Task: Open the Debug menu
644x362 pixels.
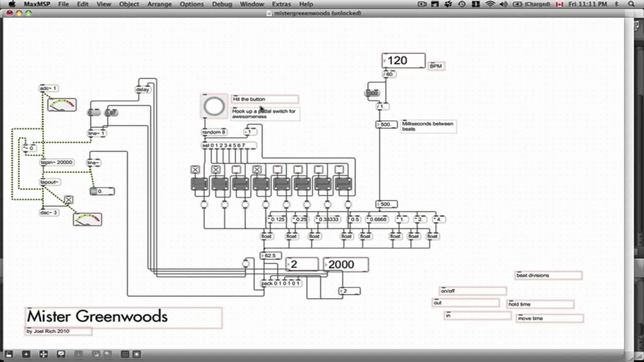Action: tap(222, 4)
